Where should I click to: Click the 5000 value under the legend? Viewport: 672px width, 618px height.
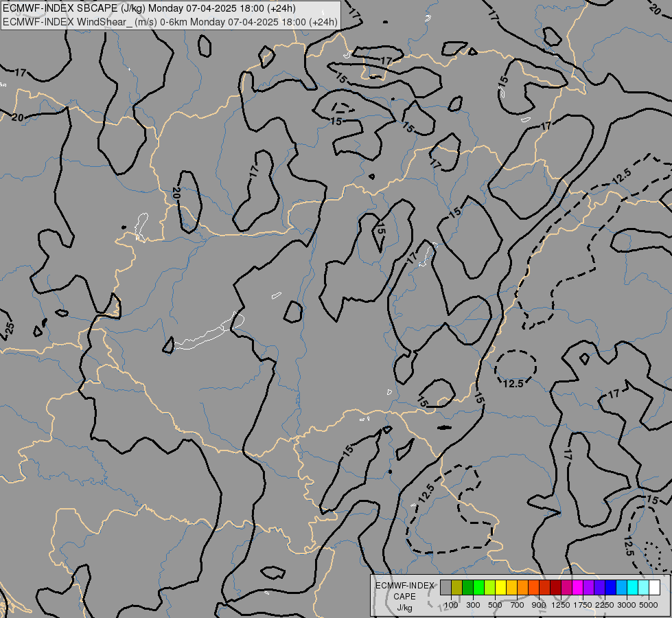coord(649,605)
